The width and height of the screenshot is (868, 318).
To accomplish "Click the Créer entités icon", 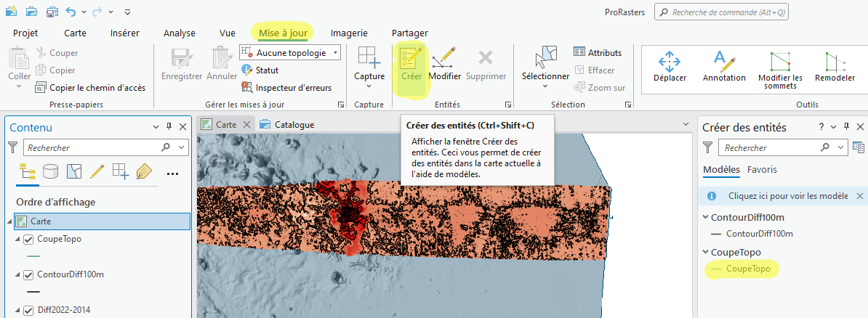I will coord(411,64).
